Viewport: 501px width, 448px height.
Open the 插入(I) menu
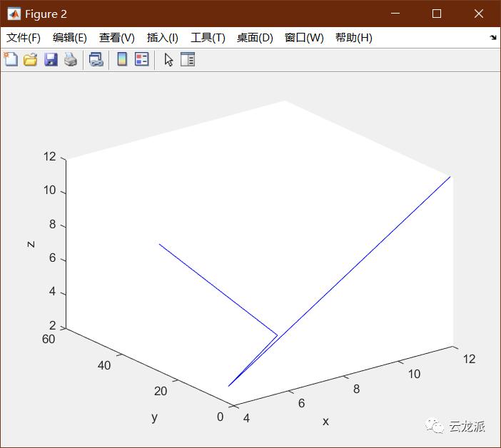(x=162, y=38)
